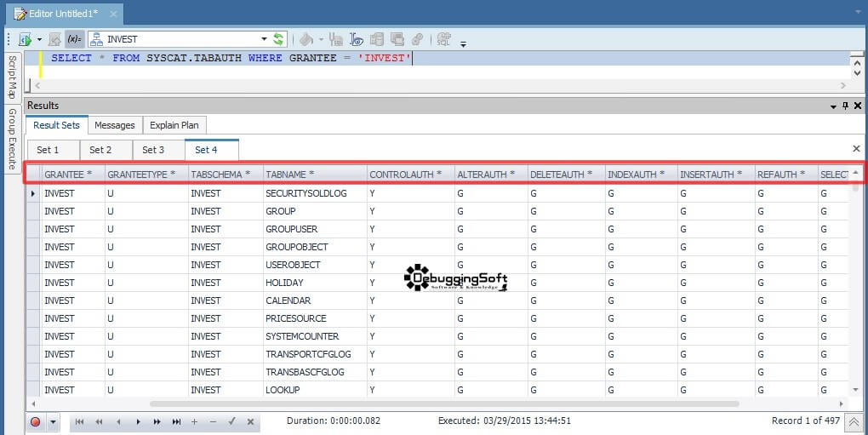The height and width of the screenshot is (435, 868).
Task: Close the current result set tab
Action: click(856, 148)
